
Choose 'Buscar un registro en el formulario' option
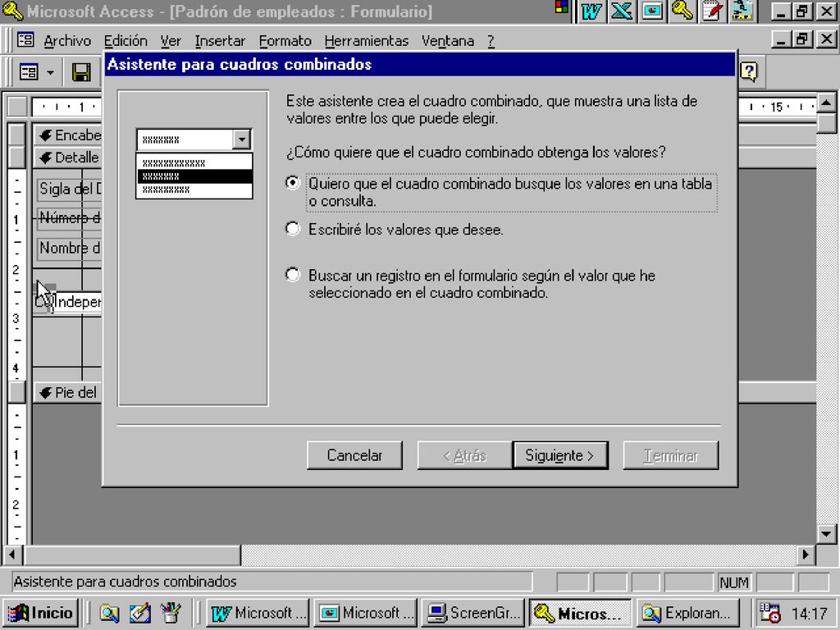coord(293,276)
